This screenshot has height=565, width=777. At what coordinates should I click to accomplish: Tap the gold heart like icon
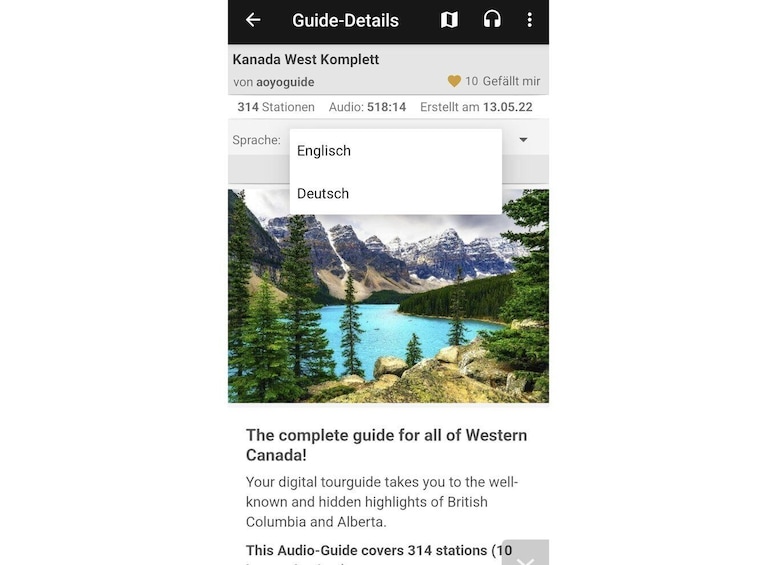coord(454,81)
